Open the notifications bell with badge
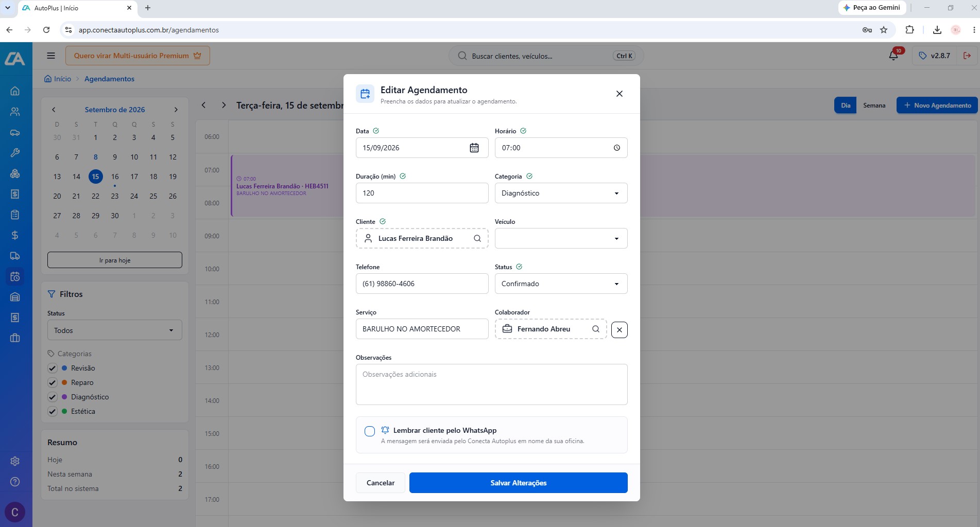This screenshot has height=527, width=980. click(x=894, y=55)
